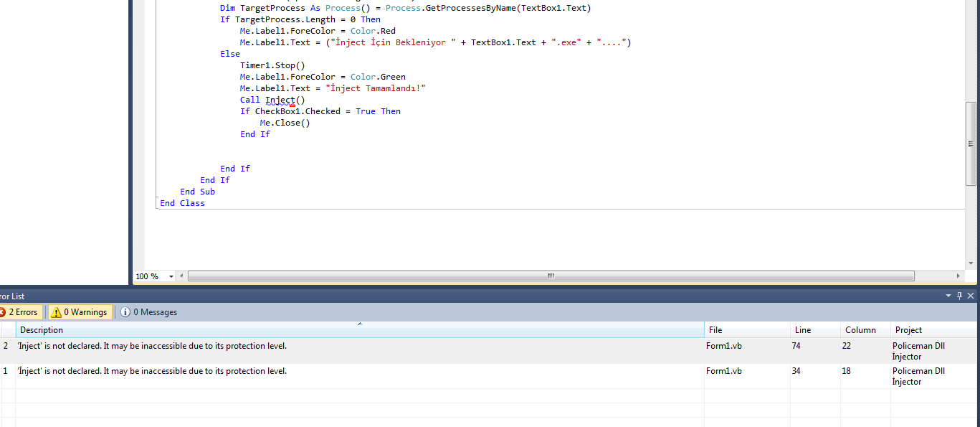Click the underlined Inject call in code

280,100
